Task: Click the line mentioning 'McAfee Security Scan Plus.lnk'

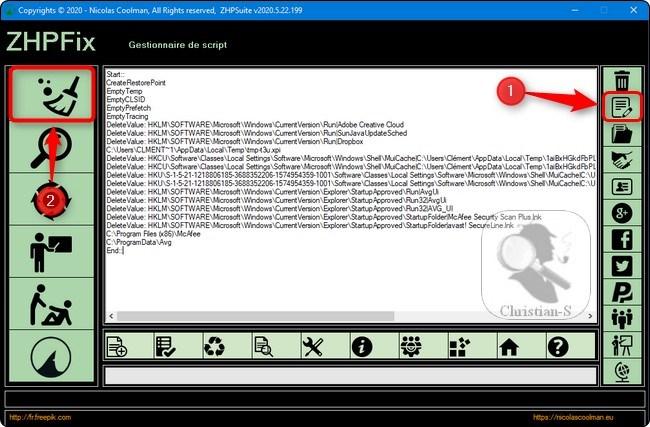Action: click(324, 217)
